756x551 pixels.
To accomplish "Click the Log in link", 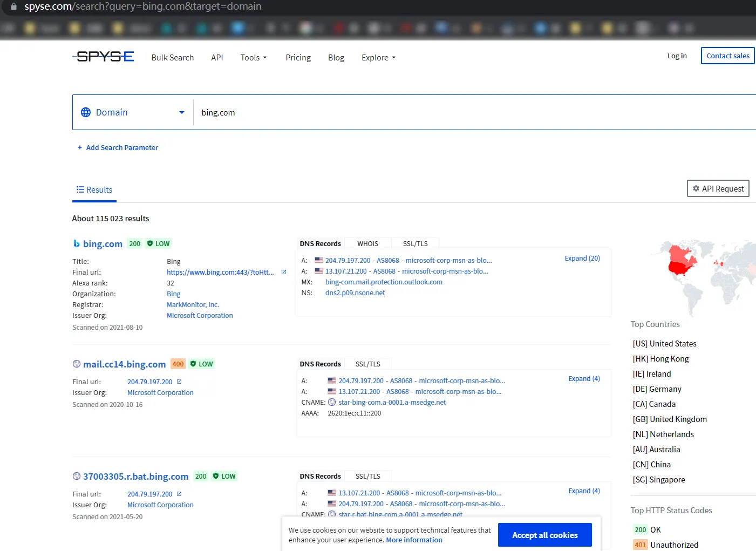I will pos(677,56).
